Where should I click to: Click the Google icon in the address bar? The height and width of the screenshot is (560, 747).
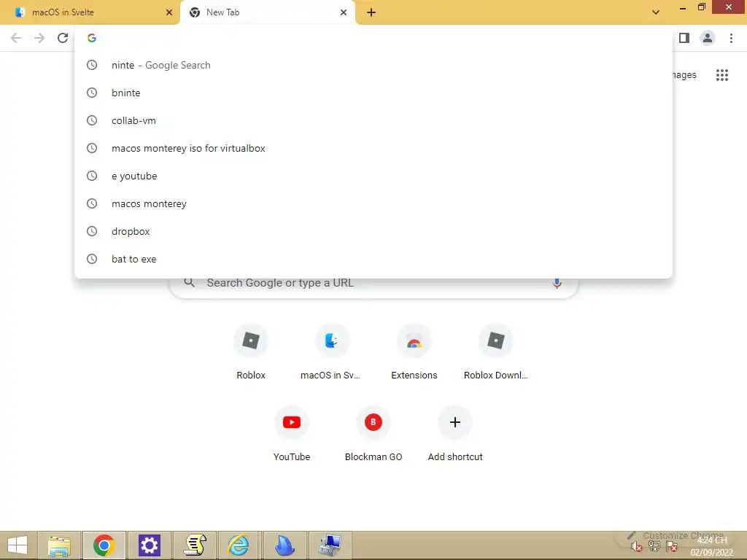pyautogui.click(x=92, y=38)
